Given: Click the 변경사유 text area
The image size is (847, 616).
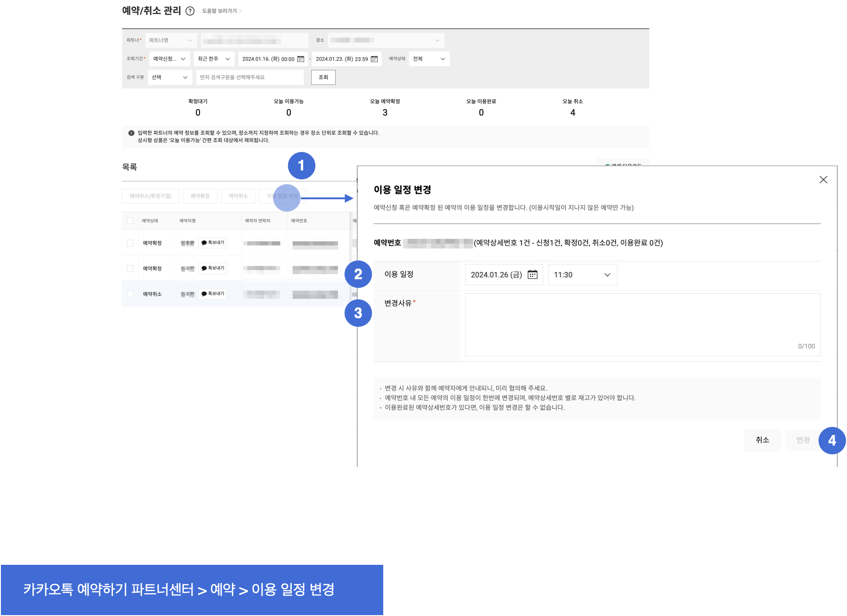Looking at the screenshot, I should [642, 324].
